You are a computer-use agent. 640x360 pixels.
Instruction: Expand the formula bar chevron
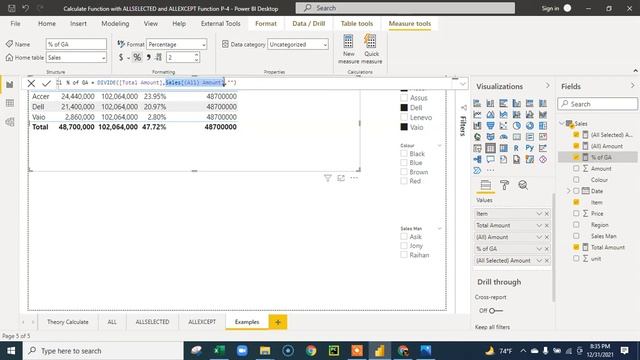point(463,84)
